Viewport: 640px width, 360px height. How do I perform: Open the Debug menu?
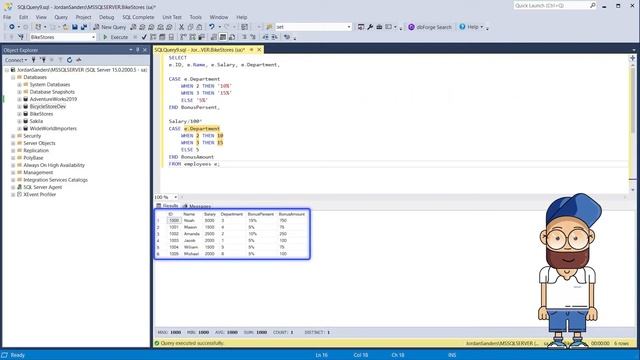[x=107, y=17]
